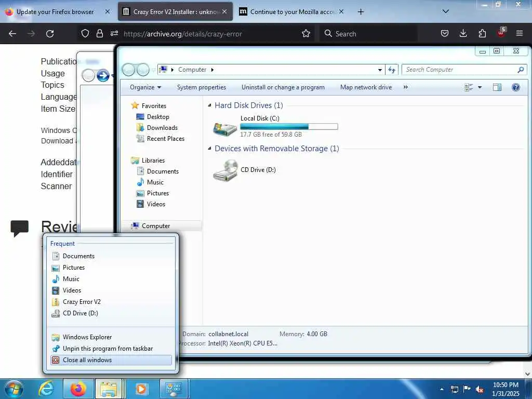Open Firefox tracking protection shield
The height and width of the screenshot is (399, 532).
point(85,34)
